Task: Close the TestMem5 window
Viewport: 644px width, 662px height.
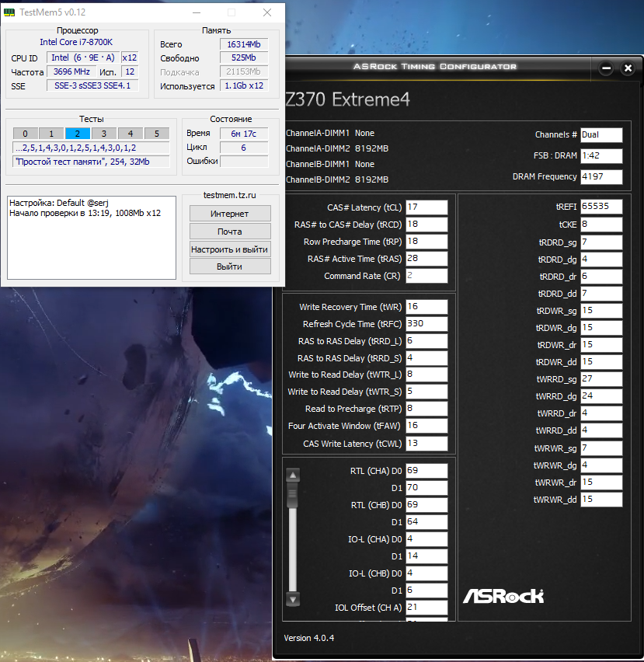Action: 267,12
